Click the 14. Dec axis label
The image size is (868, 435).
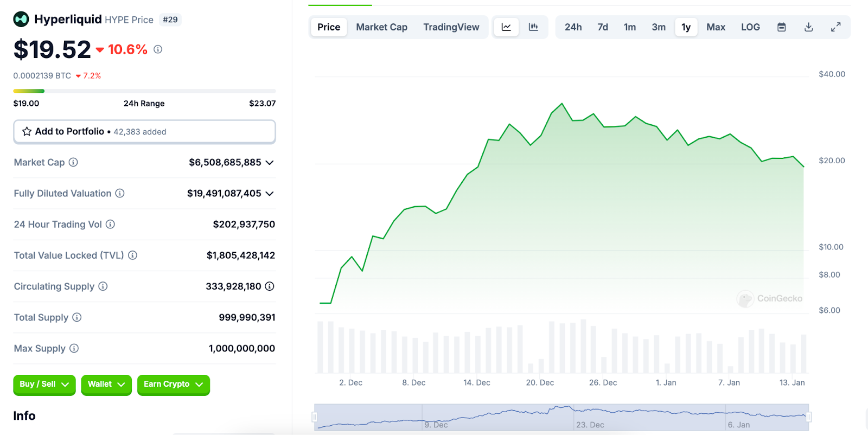(x=477, y=382)
